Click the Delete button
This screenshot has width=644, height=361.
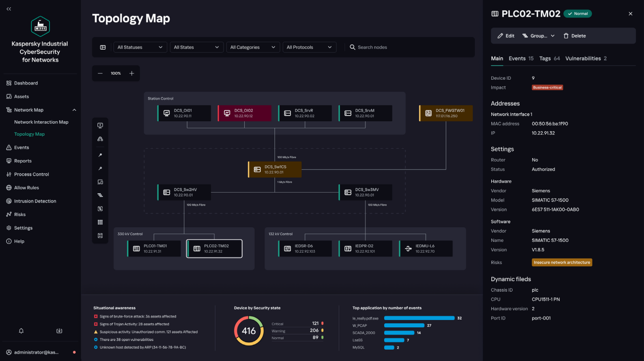pos(575,36)
